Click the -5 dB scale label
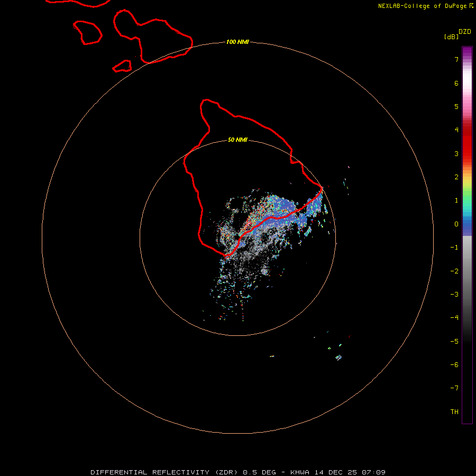This screenshot has width=476, height=476. point(454,342)
